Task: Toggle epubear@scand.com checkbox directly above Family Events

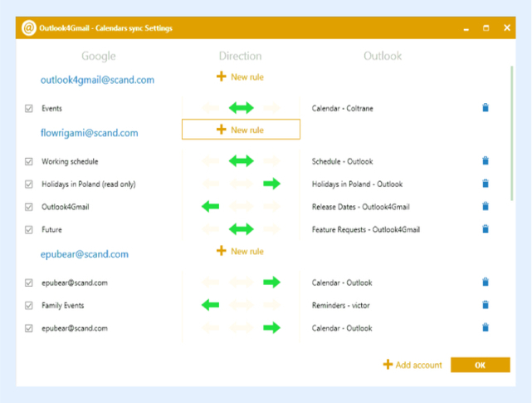Action: [x=29, y=283]
